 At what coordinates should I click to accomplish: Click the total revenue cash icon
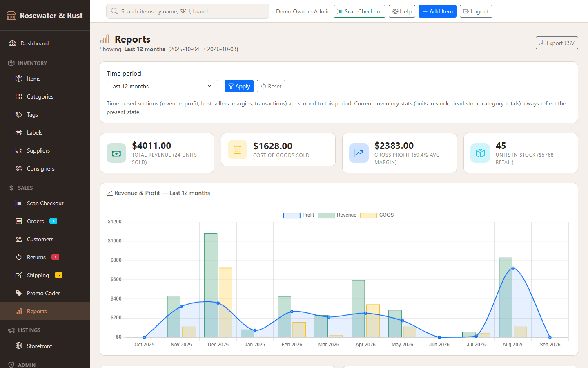pyautogui.click(x=116, y=153)
